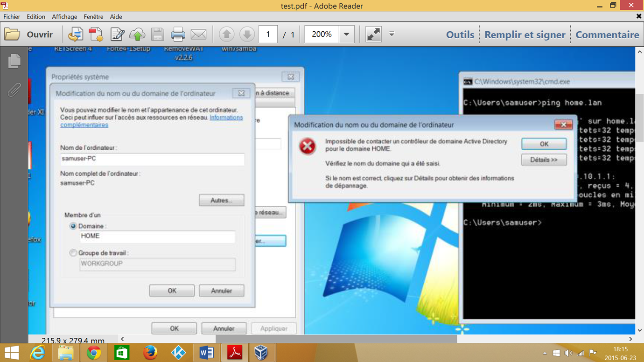The height and width of the screenshot is (362, 644).
Task: Click the 200% zoom value field
Action: [322, 35]
